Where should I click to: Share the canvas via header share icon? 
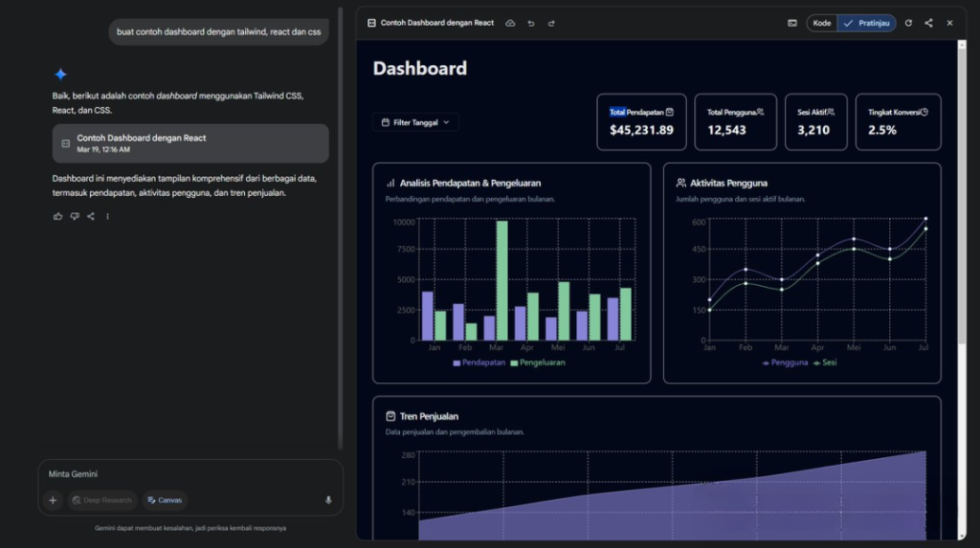point(928,23)
